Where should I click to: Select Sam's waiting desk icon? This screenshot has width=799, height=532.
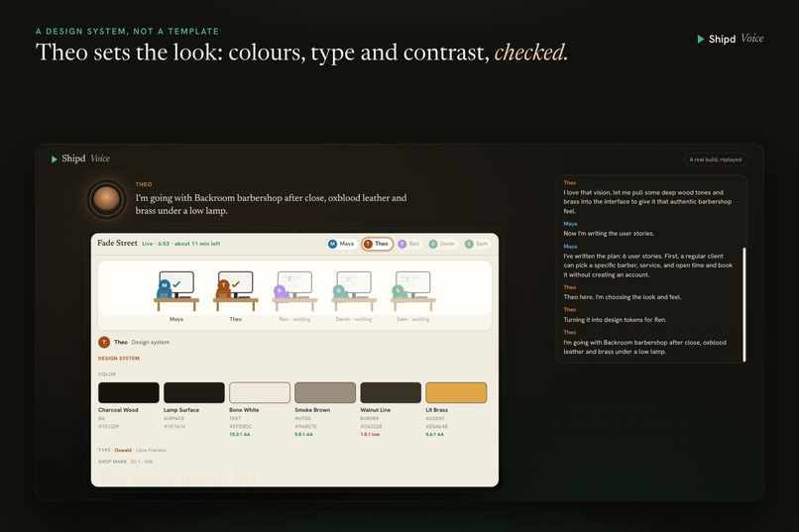tap(412, 290)
